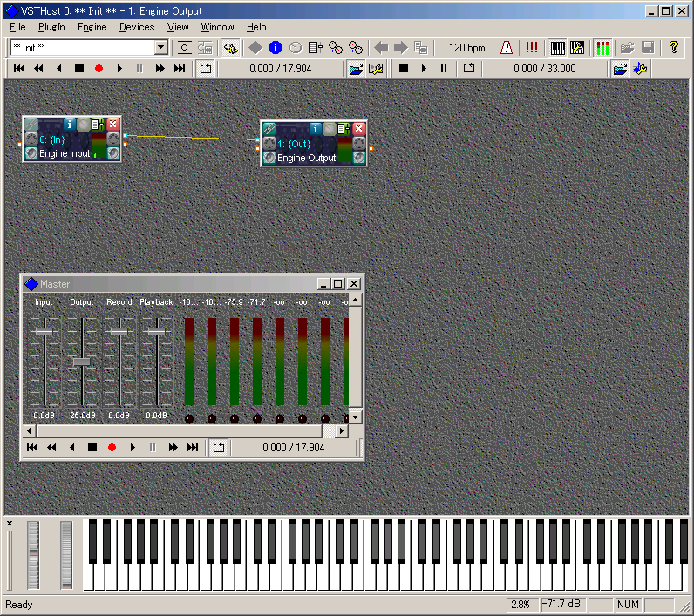The width and height of the screenshot is (694, 616).
Task: Click play button in Master window
Action: click(x=133, y=448)
